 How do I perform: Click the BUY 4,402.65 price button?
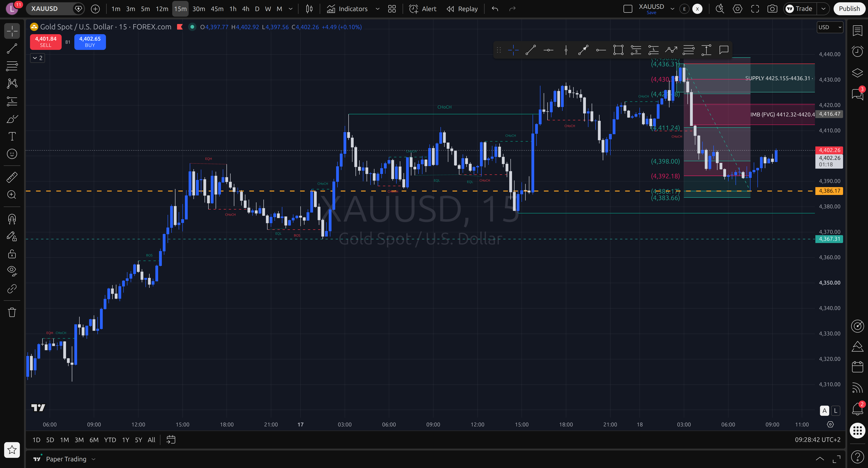click(x=90, y=42)
